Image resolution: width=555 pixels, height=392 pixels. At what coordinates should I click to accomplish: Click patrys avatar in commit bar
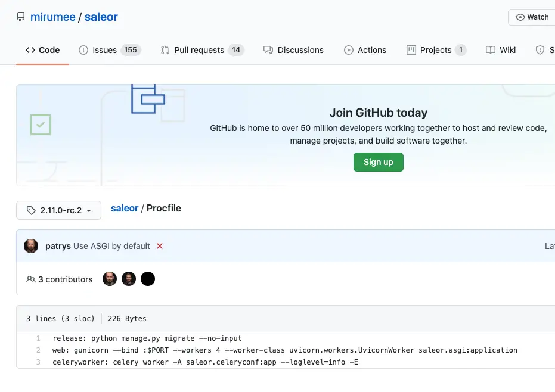pyautogui.click(x=31, y=246)
